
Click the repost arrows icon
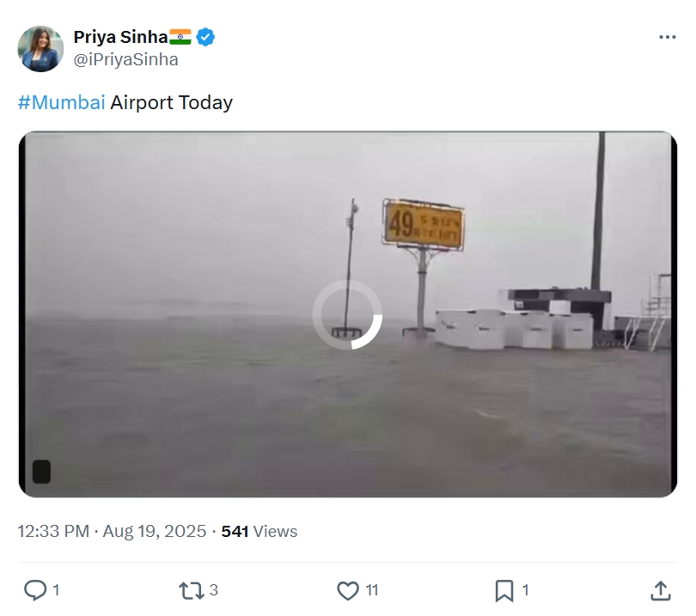[x=192, y=591]
